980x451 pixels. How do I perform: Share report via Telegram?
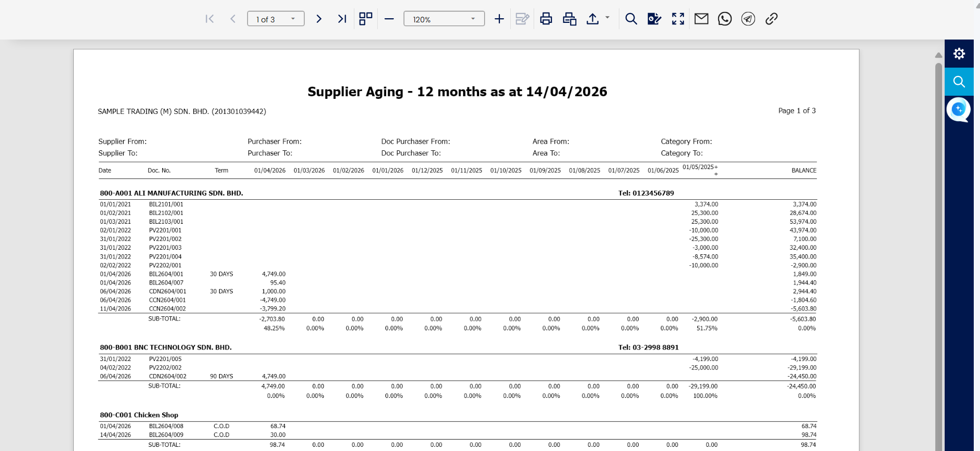tap(748, 19)
